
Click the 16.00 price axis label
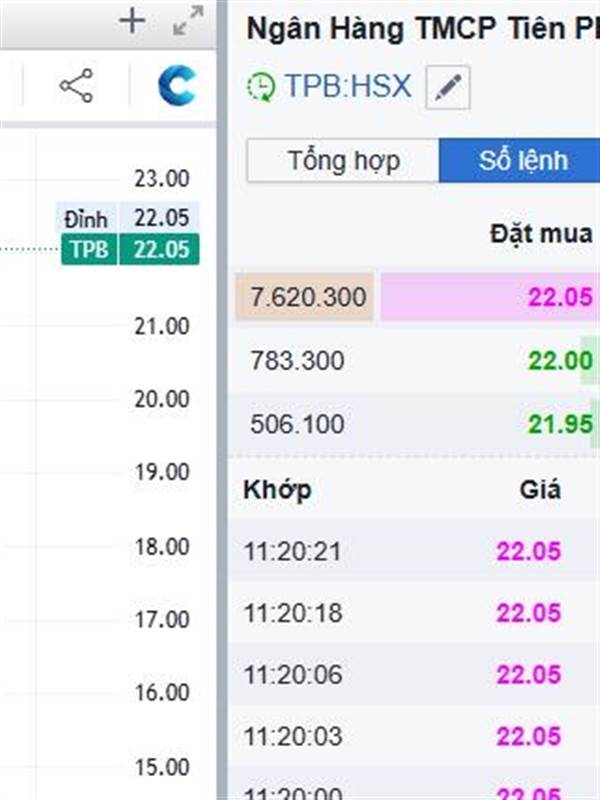162,693
